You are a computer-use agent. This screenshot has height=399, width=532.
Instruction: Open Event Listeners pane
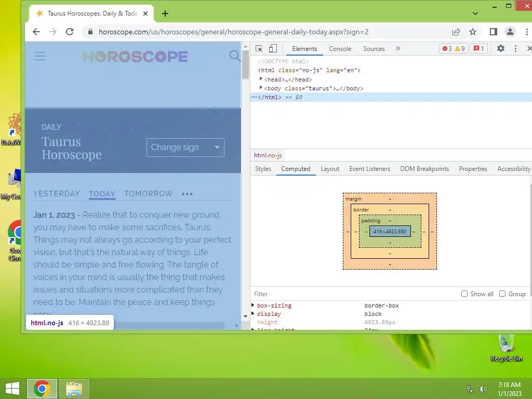coord(369,169)
